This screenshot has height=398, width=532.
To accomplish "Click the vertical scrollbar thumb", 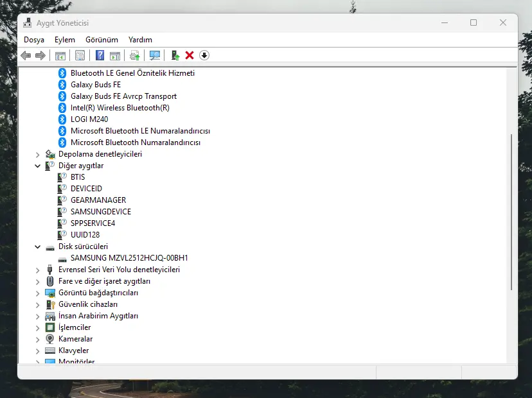I will pos(511,212).
